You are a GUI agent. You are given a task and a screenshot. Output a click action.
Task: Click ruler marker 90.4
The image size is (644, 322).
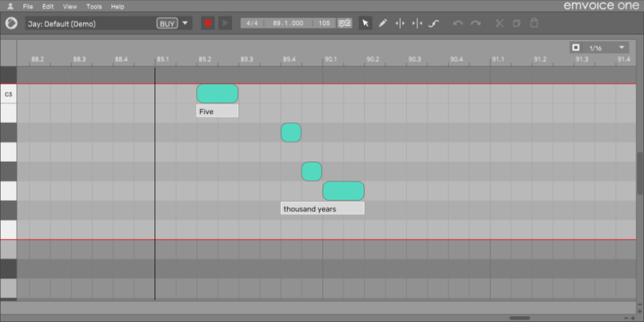457,59
